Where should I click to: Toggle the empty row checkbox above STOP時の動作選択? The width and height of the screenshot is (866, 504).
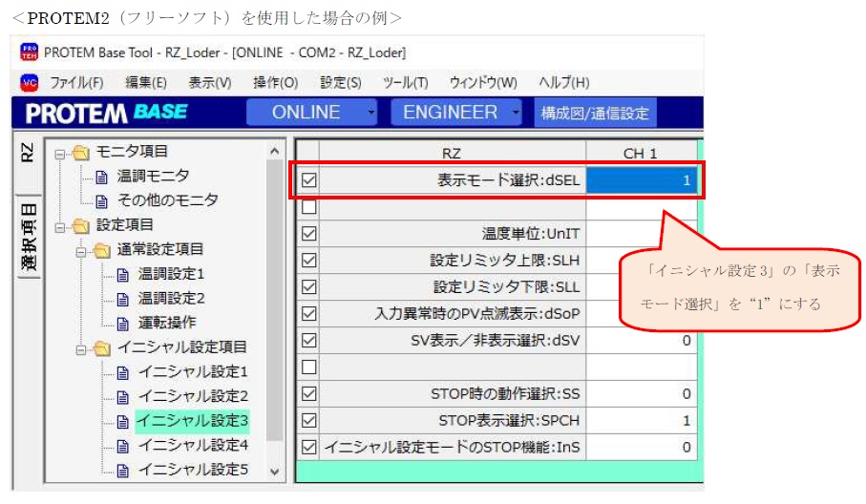[x=308, y=367]
